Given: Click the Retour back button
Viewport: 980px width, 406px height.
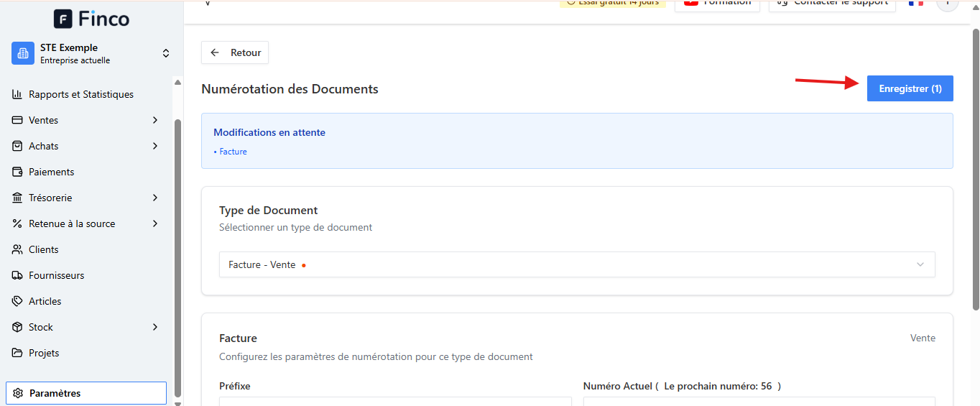Looking at the screenshot, I should [x=235, y=52].
